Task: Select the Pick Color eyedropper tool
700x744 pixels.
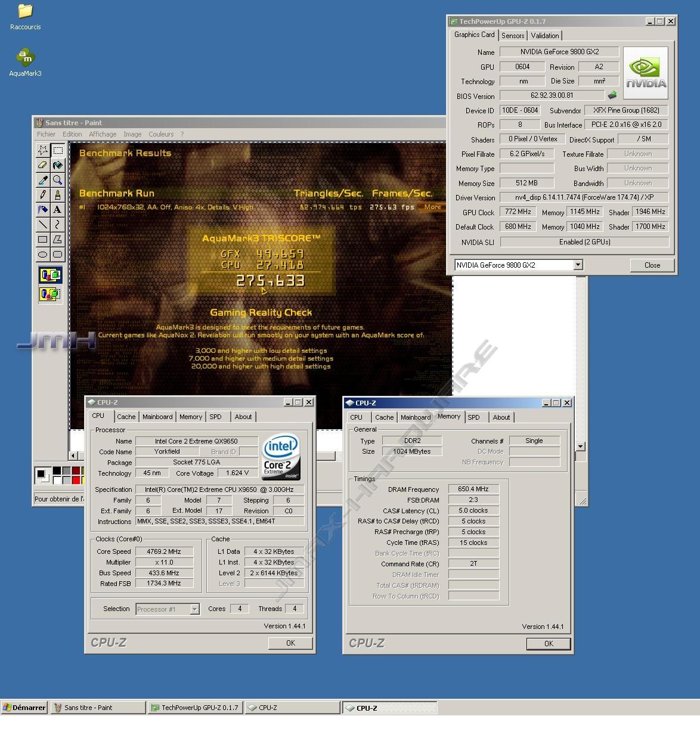Action: pos(43,180)
